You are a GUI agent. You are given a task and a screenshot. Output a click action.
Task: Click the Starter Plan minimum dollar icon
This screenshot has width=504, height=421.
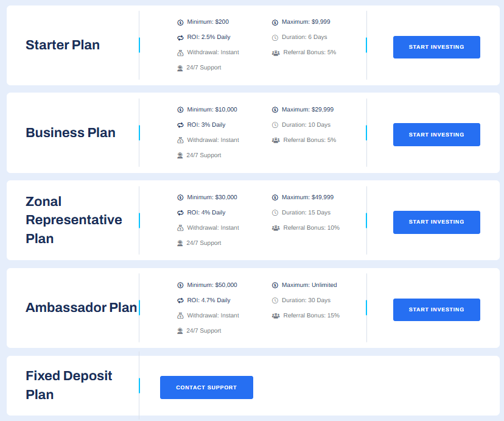[180, 23]
